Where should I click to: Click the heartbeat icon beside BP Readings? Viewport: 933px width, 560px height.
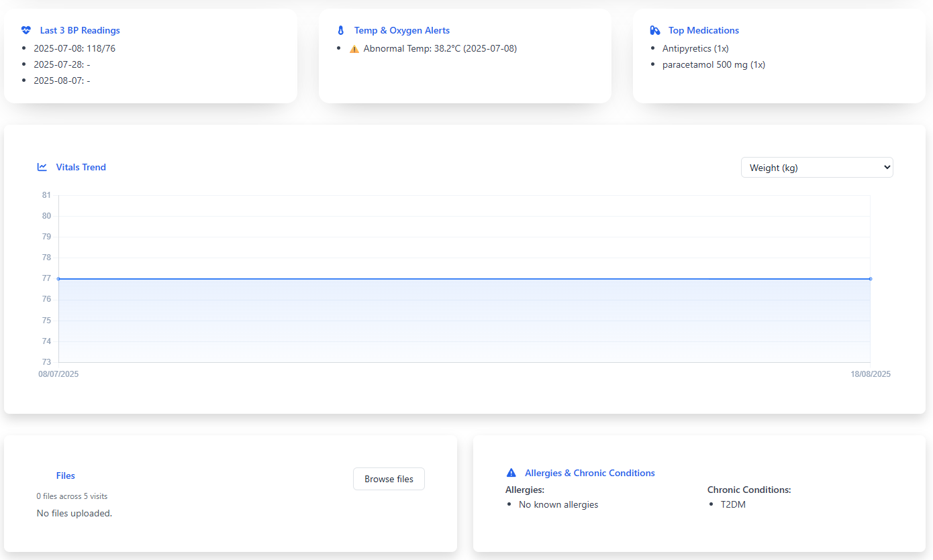coord(26,30)
